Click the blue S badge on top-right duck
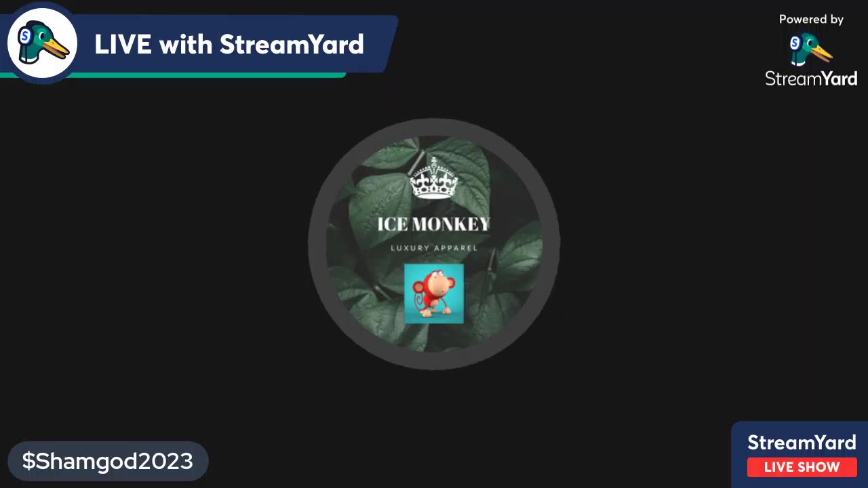Screen dimensions: 868x488 coord(795,43)
